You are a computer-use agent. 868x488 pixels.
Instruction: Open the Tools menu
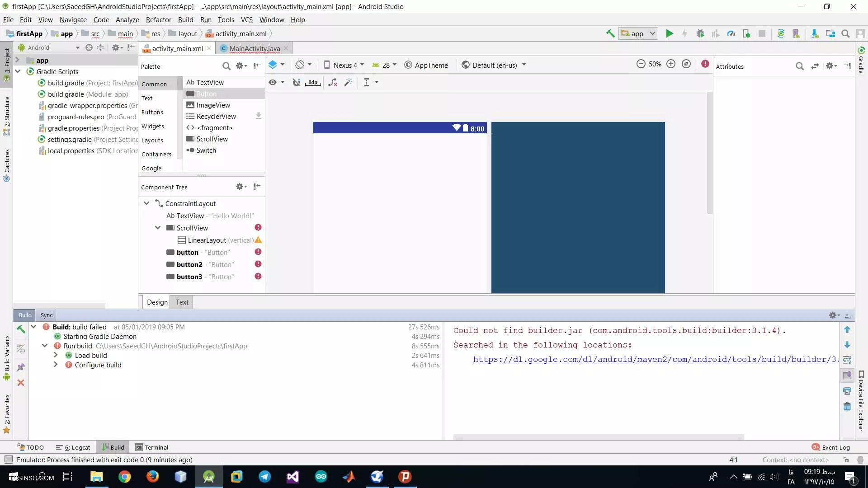(x=226, y=20)
